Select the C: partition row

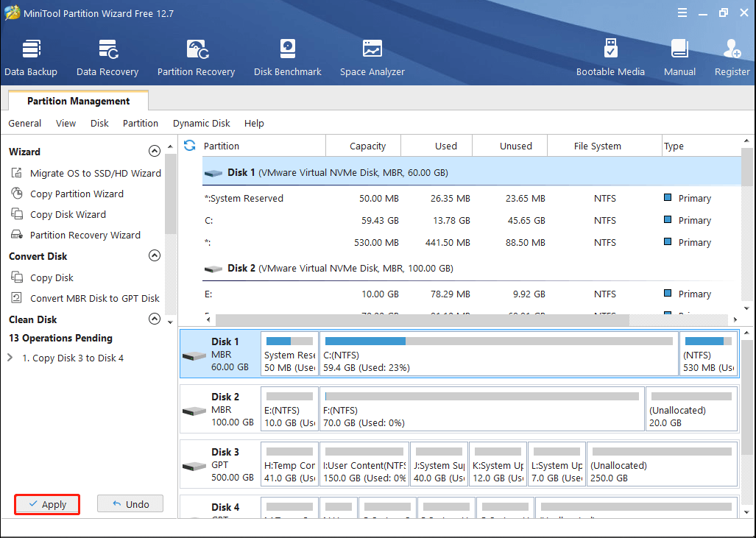coord(472,220)
